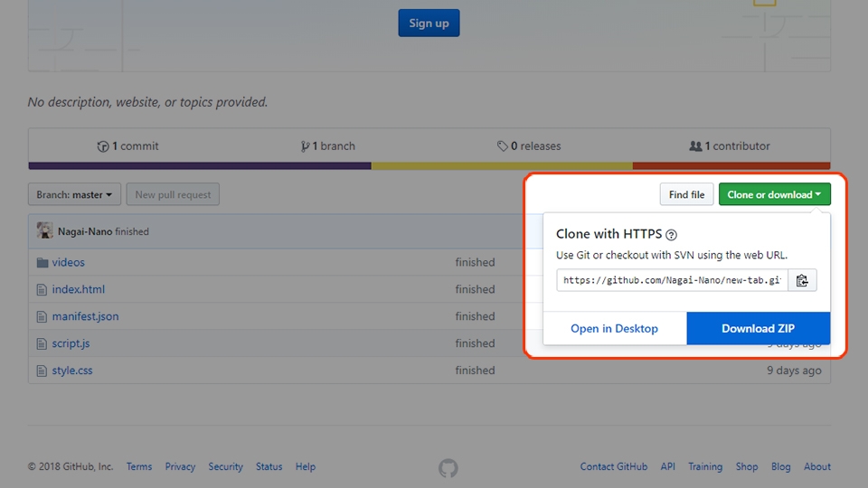This screenshot has height=488, width=868.
Task: Select the clone URL input field
Action: (672, 280)
